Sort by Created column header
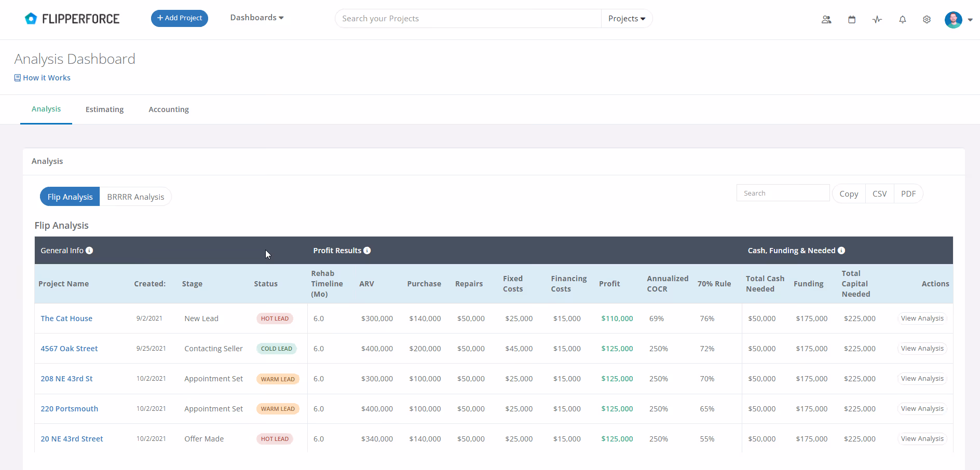980x470 pixels. (150, 284)
